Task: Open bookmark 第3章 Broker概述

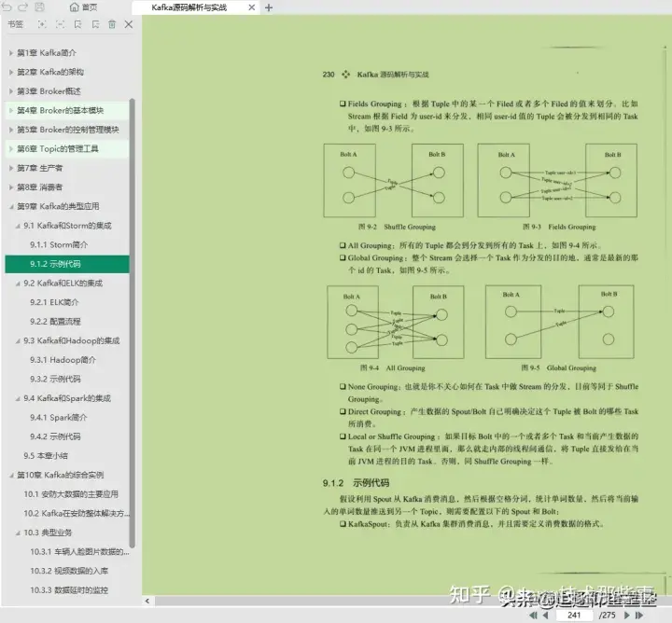Action: [x=49, y=91]
